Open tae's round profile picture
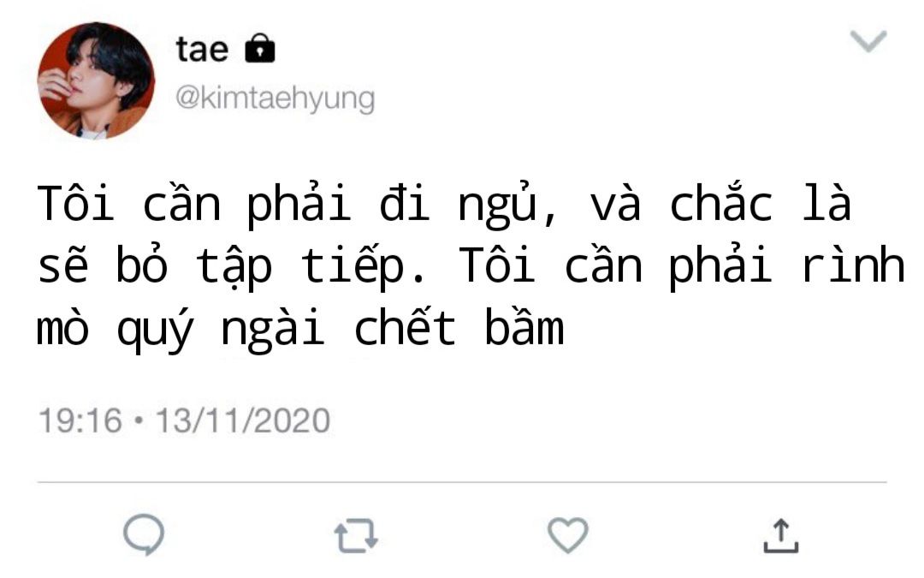This screenshot has height=578, width=924. pos(96,80)
